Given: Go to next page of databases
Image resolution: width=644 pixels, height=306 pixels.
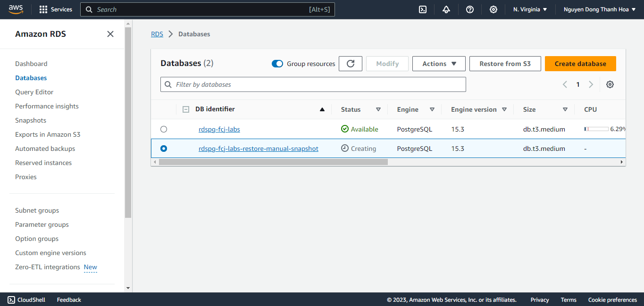Looking at the screenshot, I should (591, 84).
